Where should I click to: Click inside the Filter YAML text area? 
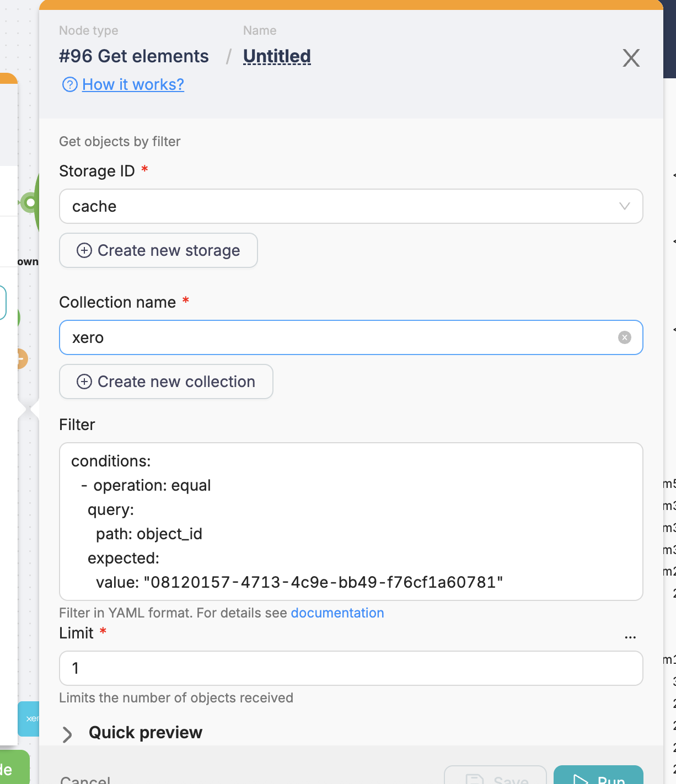351,521
